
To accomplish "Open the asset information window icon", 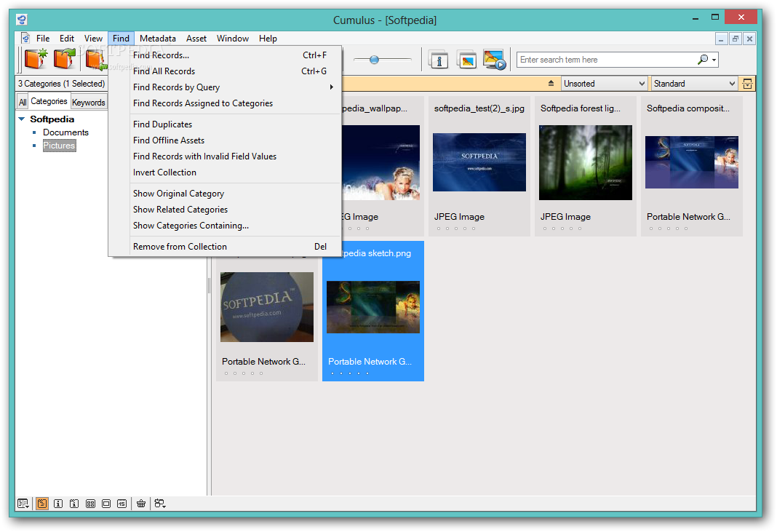I will point(439,60).
